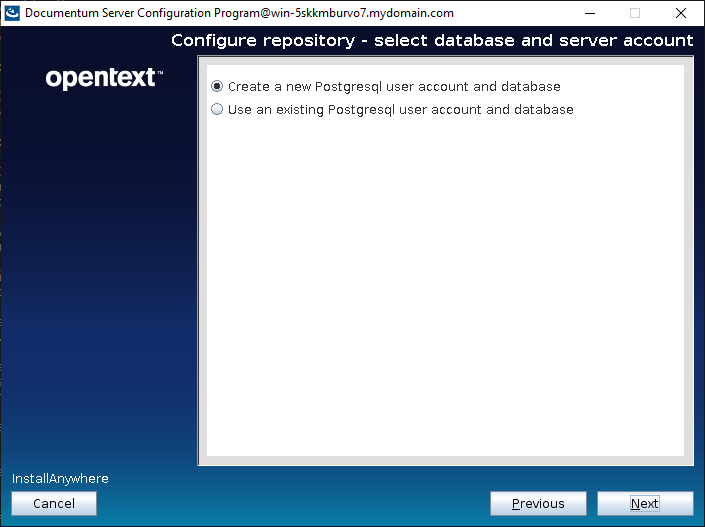This screenshot has height=527, width=705.
Task: Click the Documentum icon in title bar
Action: coord(13,13)
